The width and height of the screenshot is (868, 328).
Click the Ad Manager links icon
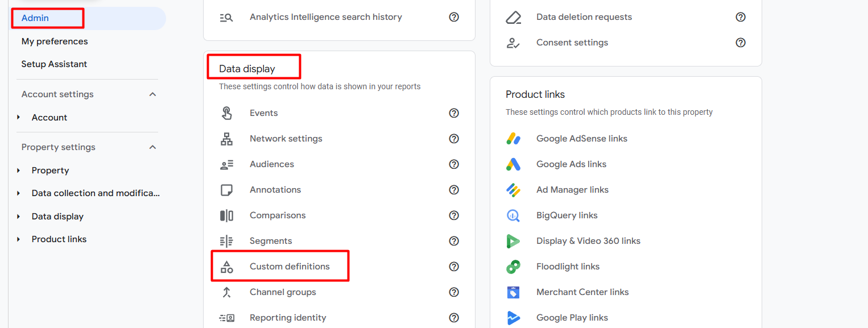(514, 190)
